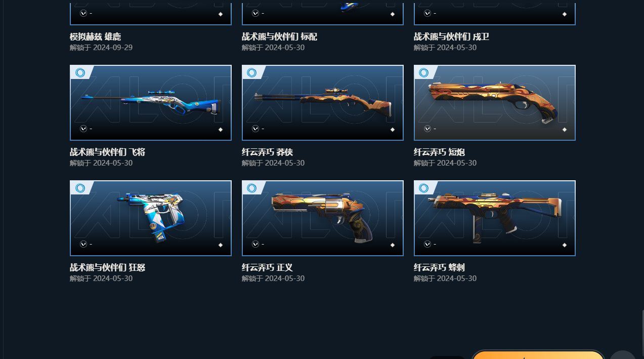Click the 模拟赫兹 雄鹿 skin title
Image resolution: width=644 pixels, height=359 pixels.
95,37
